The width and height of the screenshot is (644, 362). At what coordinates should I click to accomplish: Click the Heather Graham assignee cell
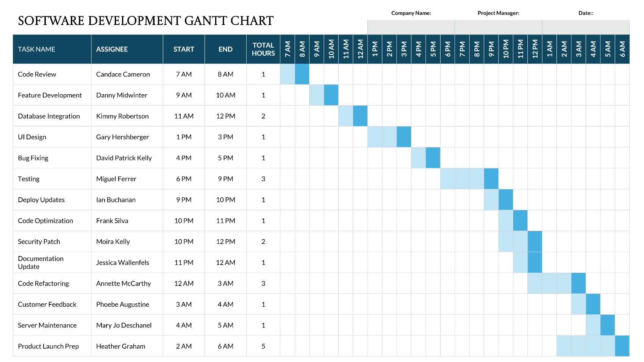(x=120, y=346)
